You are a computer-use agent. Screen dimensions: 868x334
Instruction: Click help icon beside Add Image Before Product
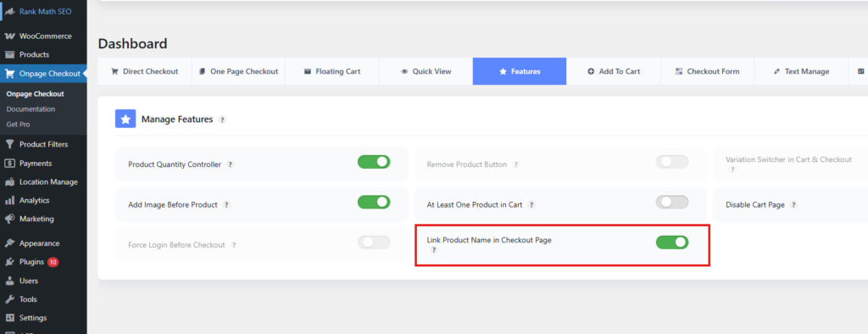(226, 204)
